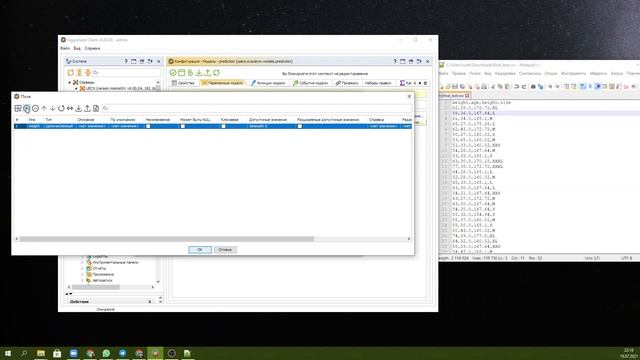Click the import icon in Поля toolbar
Screen dimensions: 640x360
pyautogui.click(x=78, y=109)
